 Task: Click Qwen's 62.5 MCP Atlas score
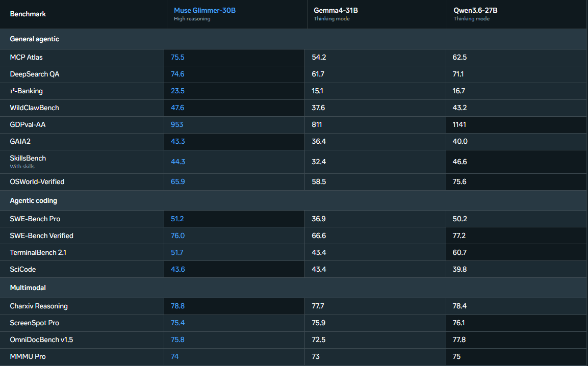point(459,58)
